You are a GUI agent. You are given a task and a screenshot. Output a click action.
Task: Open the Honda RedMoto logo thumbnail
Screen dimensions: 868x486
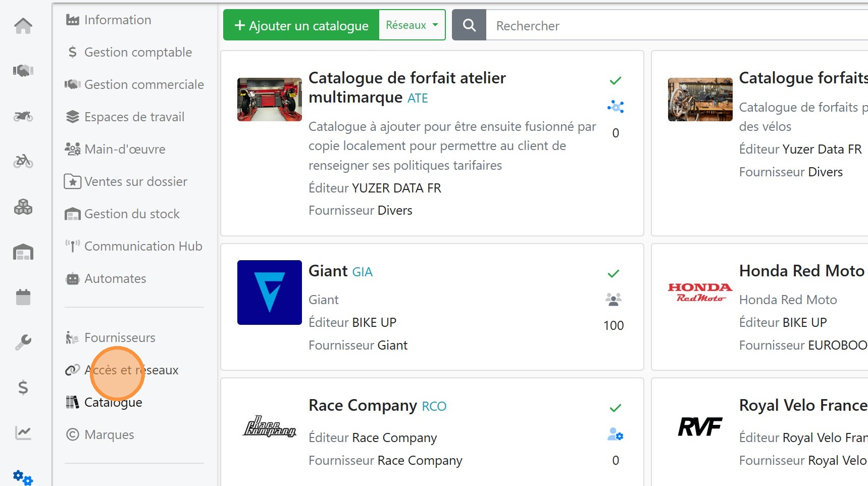[x=700, y=293]
